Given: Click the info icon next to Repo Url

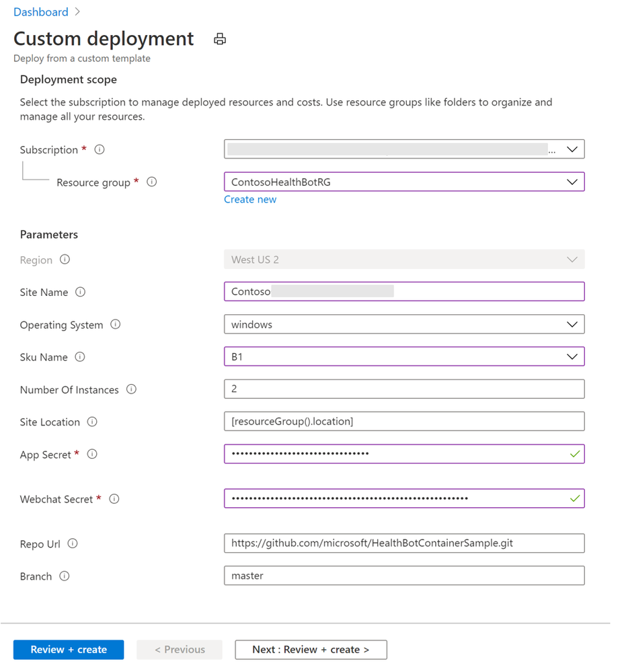Looking at the screenshot, I should pyautogui.click(x=73, y=544).
